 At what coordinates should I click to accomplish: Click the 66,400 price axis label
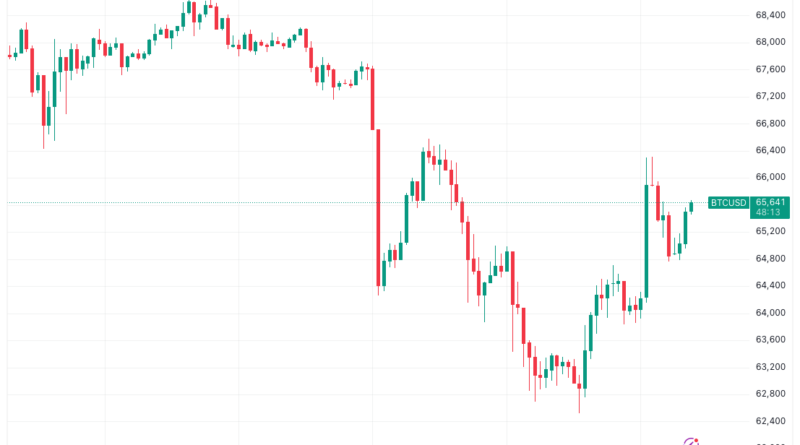coord(768,150)
